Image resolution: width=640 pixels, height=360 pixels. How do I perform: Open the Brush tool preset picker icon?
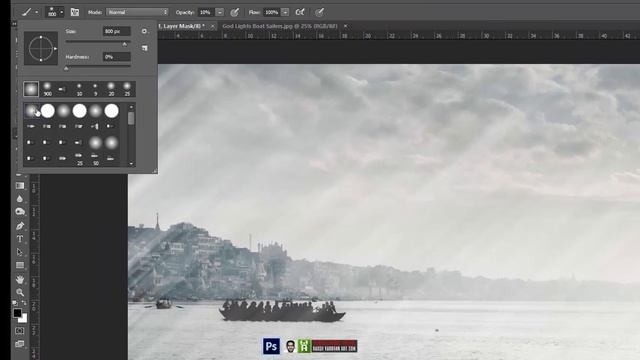coord(27,12)
